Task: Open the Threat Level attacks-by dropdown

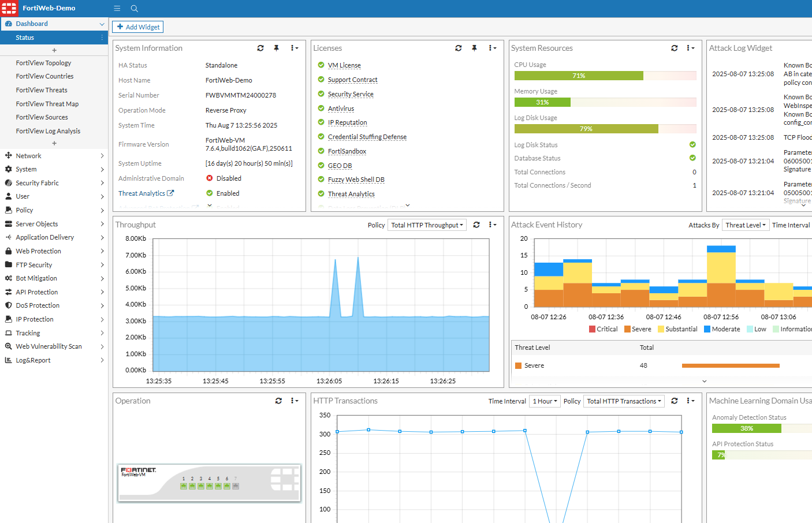Action: (x=746, y=225)
